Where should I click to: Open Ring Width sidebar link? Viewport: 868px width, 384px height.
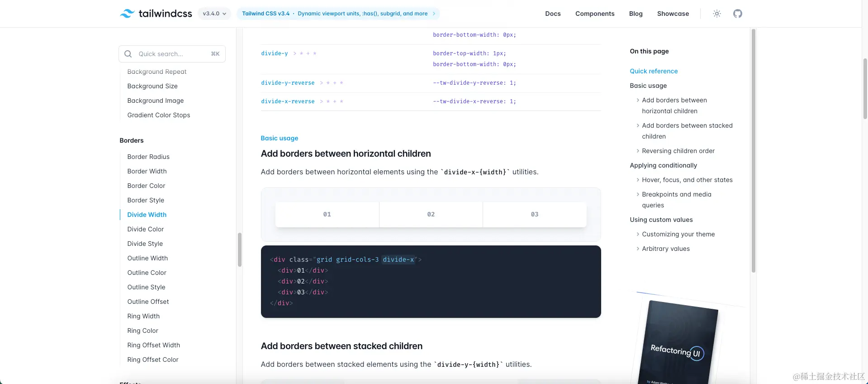tap(143, 316)
